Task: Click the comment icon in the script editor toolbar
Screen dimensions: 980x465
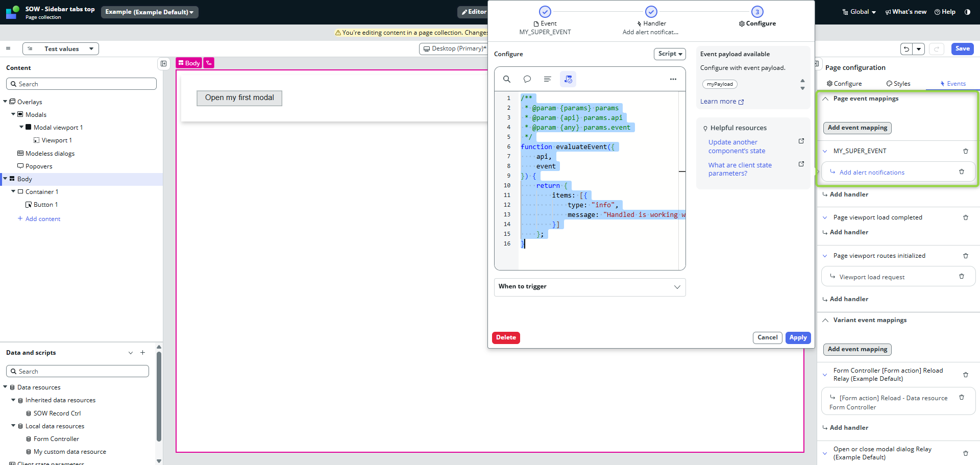Action: pyautogui.click(x=527, y=79)
